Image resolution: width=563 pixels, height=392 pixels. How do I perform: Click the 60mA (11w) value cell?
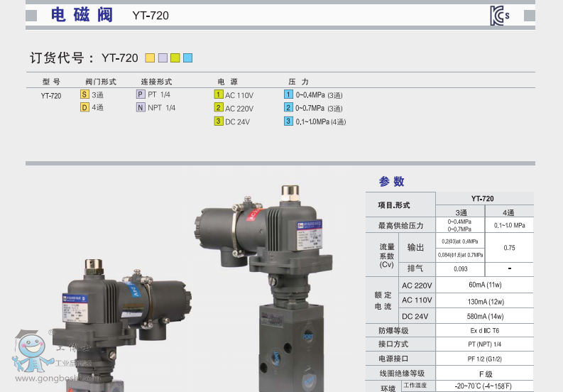pyautogui.click(x=485, y=285)
